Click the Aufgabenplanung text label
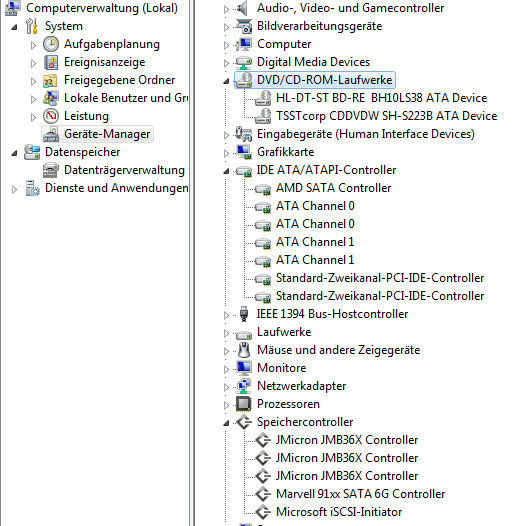517x526 pixels. click(x=112, y=44)
